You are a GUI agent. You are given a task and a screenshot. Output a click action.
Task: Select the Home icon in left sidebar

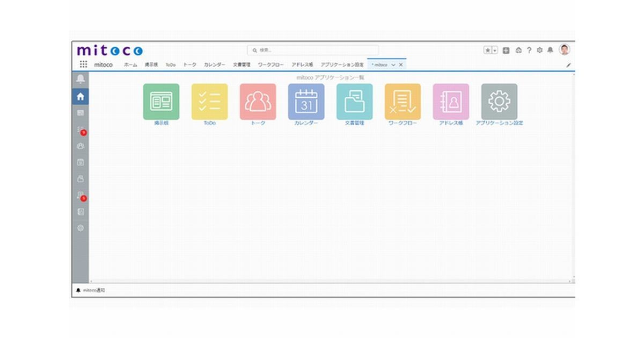point(80,97)
